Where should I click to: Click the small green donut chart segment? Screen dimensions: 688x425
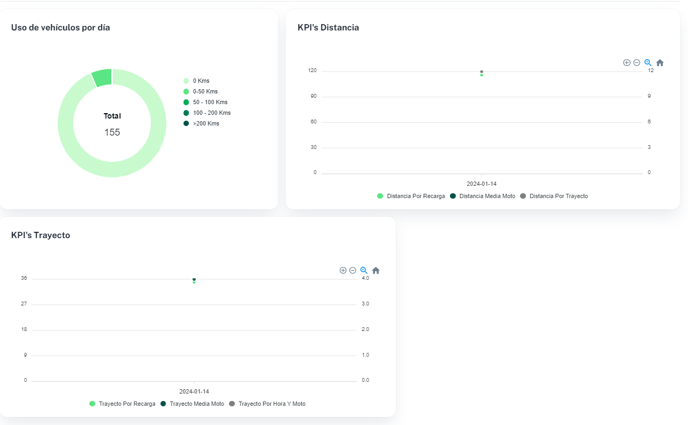[102, 78]
